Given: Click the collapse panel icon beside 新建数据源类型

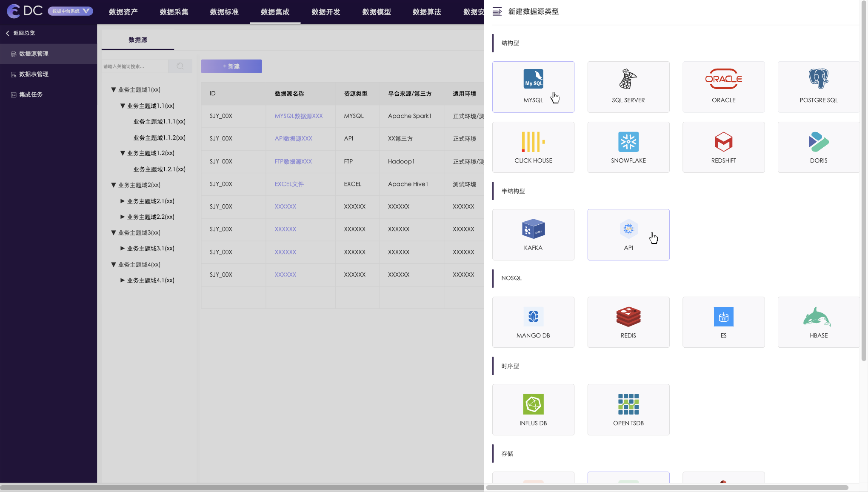Looking at the screenshot, I should coord(497,11).
